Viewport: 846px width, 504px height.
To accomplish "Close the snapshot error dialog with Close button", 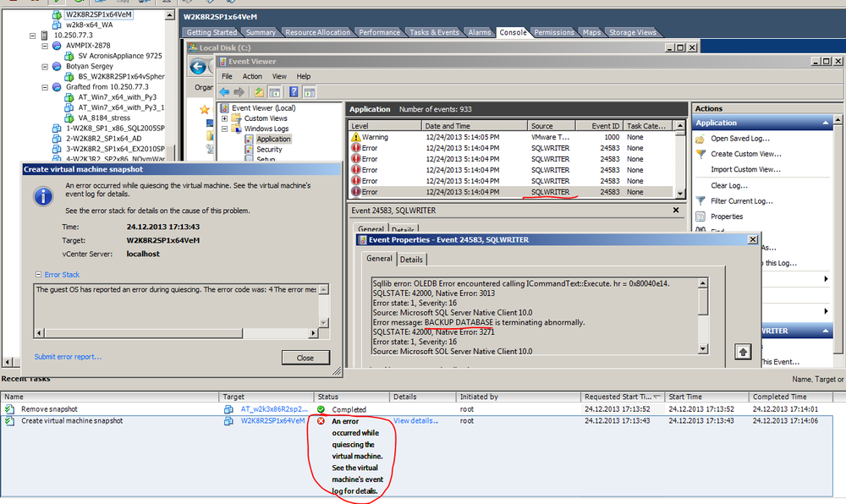I will 305,358.
